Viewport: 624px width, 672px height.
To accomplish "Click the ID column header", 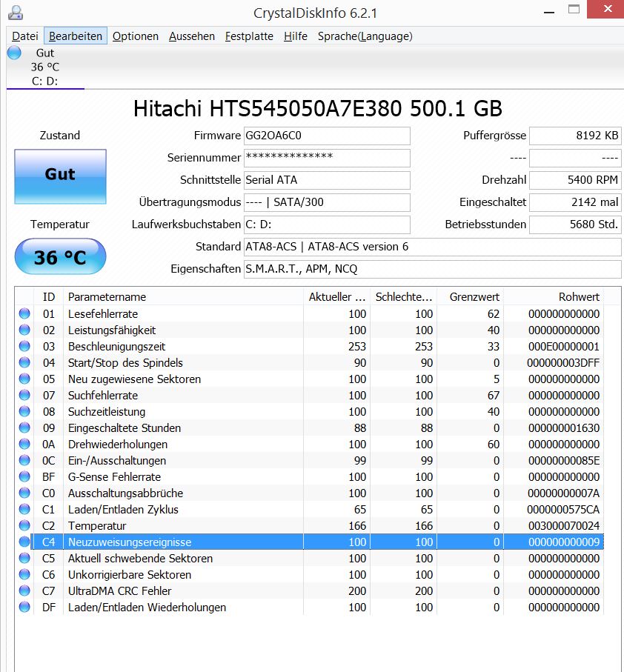I will pyautogui.click(x=48, y=296).
